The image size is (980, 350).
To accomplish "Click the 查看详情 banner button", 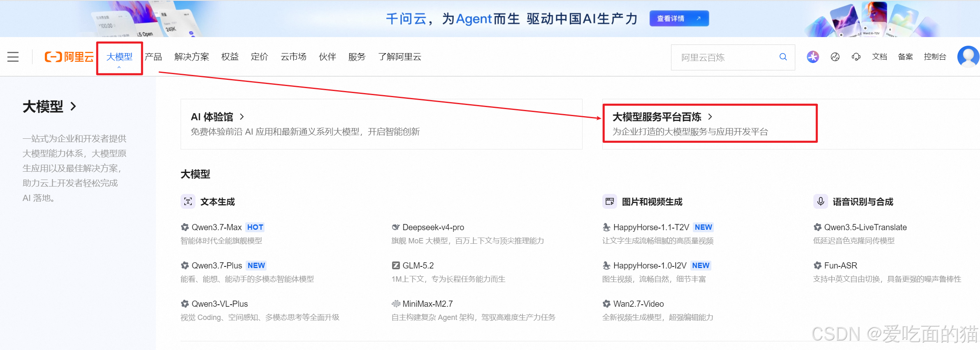I will click(679, 19).
